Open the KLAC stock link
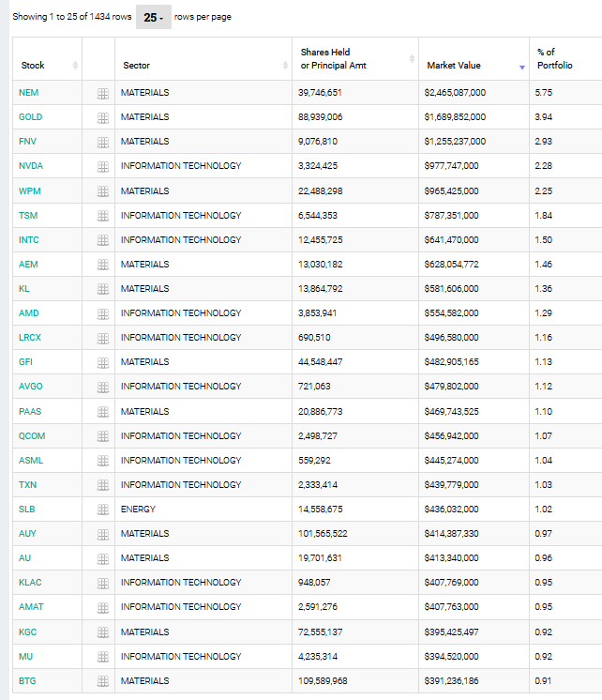 point(30,583)
